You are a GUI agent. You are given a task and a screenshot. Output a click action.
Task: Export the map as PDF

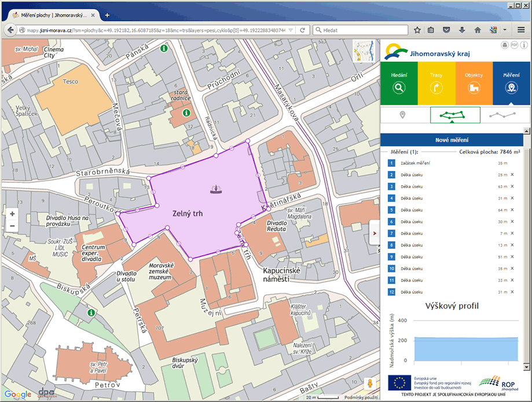(515, 45)
